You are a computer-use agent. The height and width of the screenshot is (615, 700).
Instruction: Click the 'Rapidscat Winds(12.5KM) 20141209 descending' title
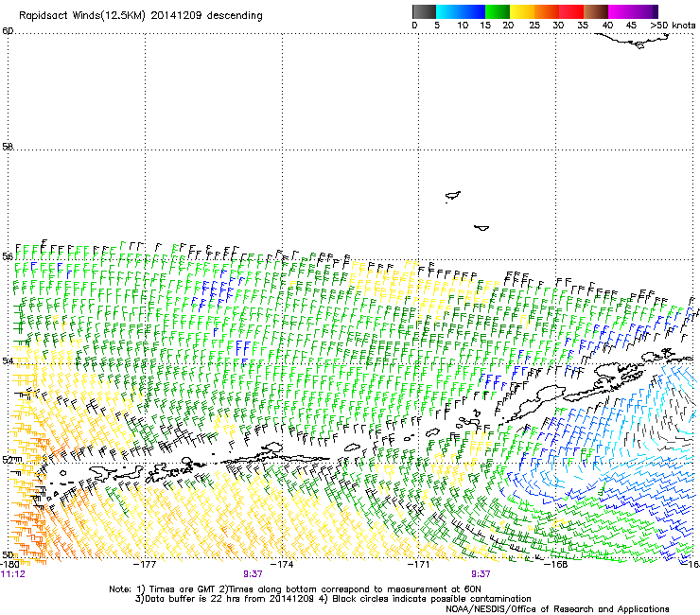click(x=141, y=16)
